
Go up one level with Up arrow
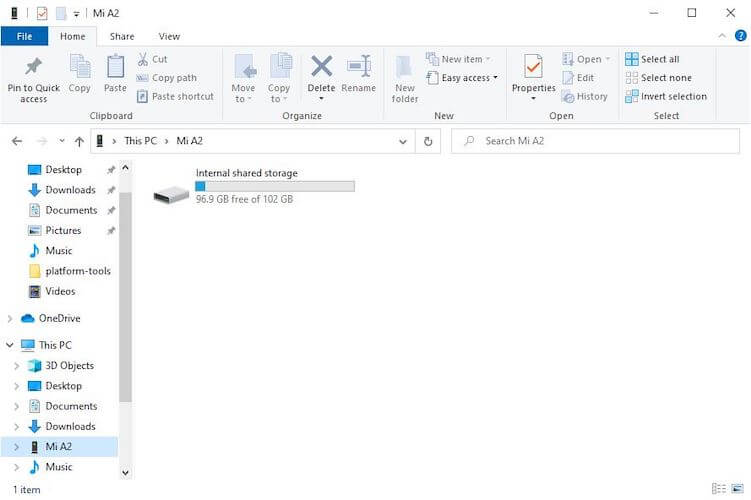coord(79,141)
